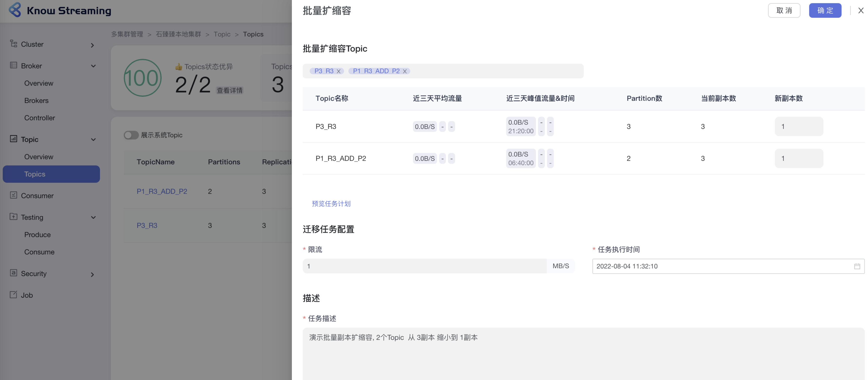Image resolution: width=868 pixels, height=380 pixels.
Task: Open the calendar icon for 任务执行时间
Action: pyautogui.click(x=858, y=266)
